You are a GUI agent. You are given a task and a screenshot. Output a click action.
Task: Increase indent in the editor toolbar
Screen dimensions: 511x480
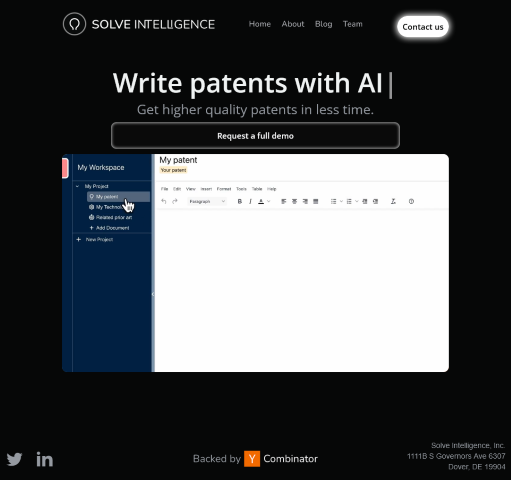[x=375, y=201]
